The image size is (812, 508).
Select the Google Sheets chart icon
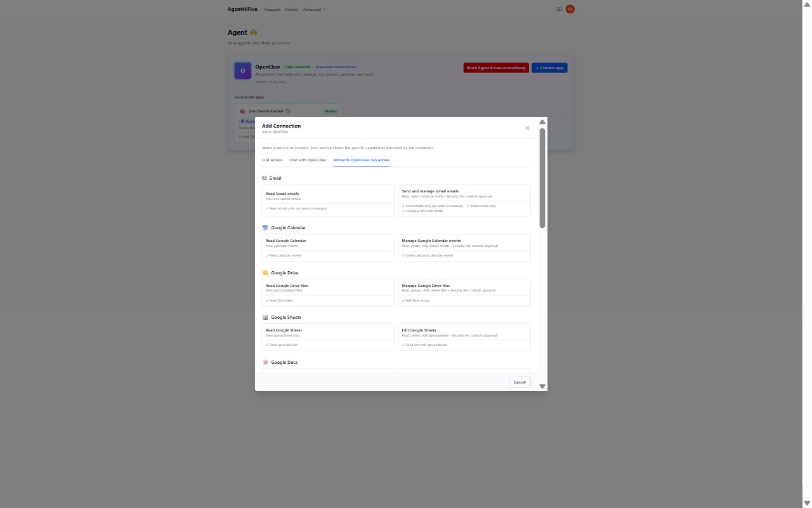pyautogui.click(x=265, y=317)
